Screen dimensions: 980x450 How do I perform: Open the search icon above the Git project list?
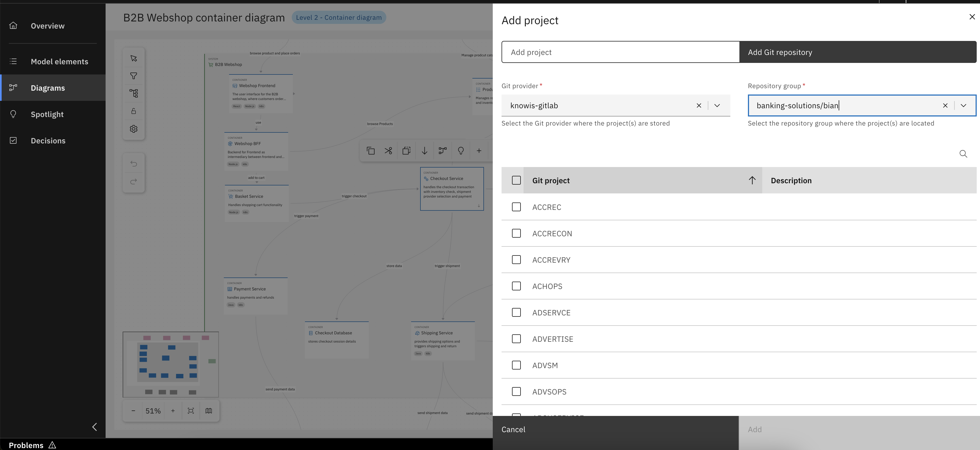963,154
